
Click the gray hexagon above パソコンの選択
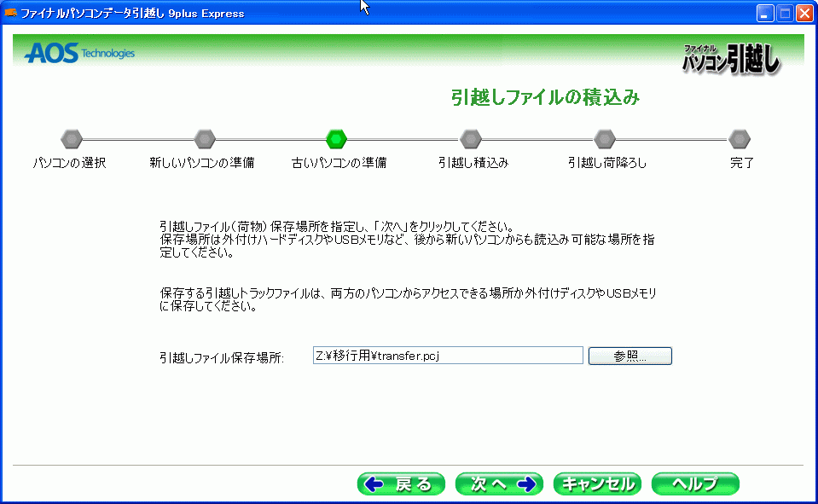[72, 138]
